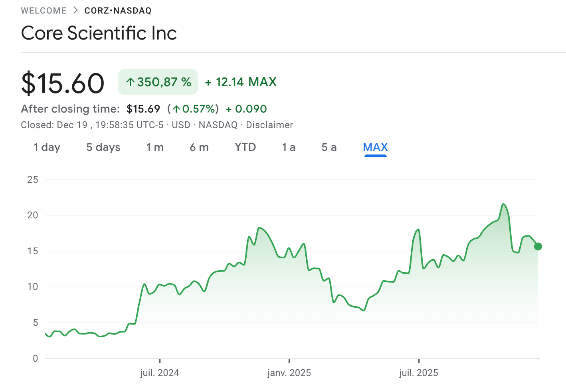Select the 5 a range tab
Screen dimensions: 566x392
click(329, 147)
